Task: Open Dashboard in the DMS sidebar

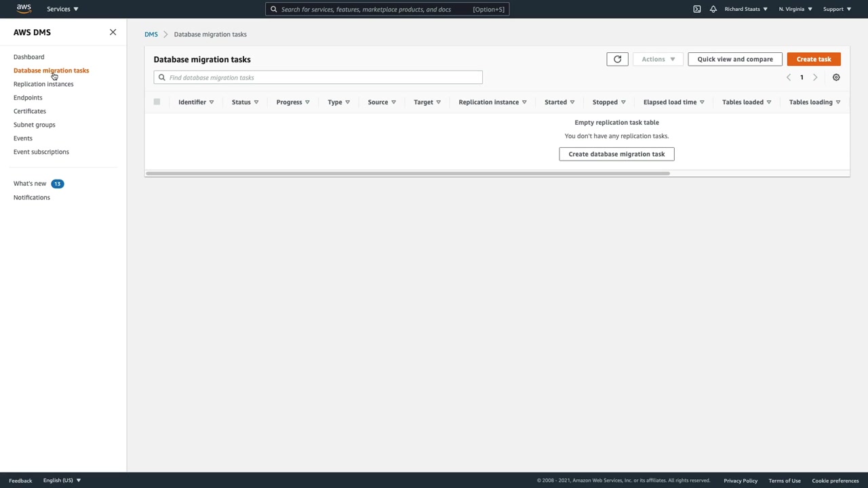Action: [28, 57]
